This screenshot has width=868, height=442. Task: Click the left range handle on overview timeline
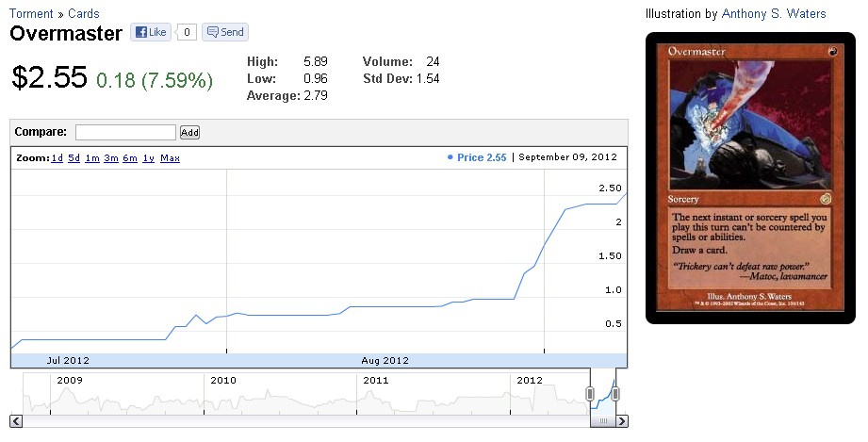(591, 394)
